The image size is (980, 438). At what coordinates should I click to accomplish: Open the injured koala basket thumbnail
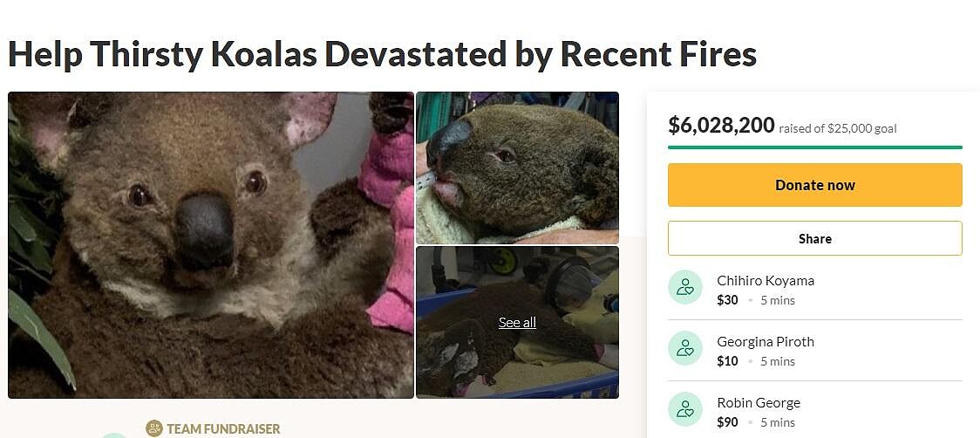518,322
